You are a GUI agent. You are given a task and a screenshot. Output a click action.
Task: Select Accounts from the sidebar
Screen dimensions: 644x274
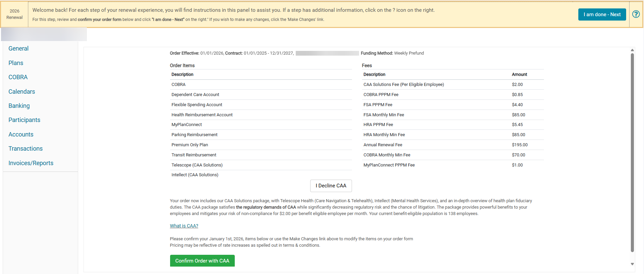21,134
